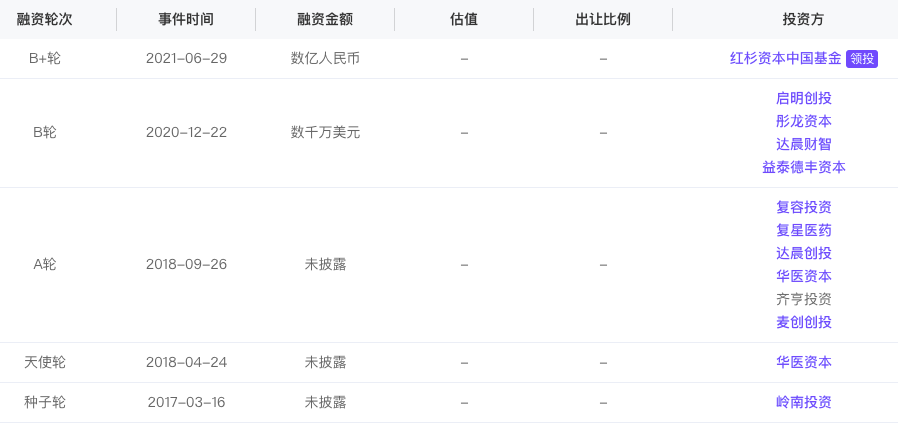898x424 pixels.
Task: Open the 益泰德丰资本 investor link
Action: [x=804, y=167]
